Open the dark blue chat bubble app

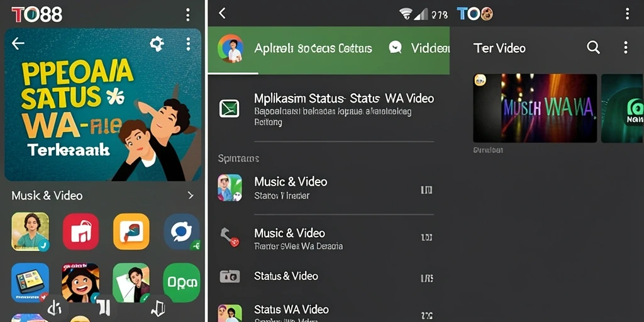[182, 231]
